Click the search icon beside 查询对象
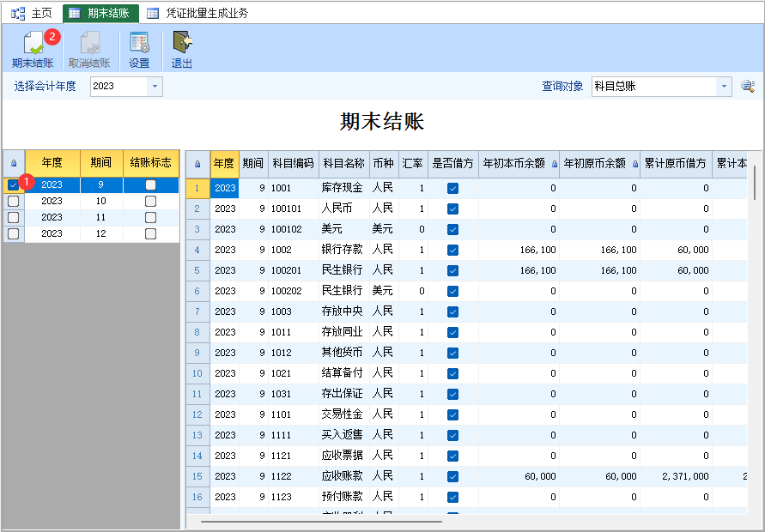 pos(748,86)
